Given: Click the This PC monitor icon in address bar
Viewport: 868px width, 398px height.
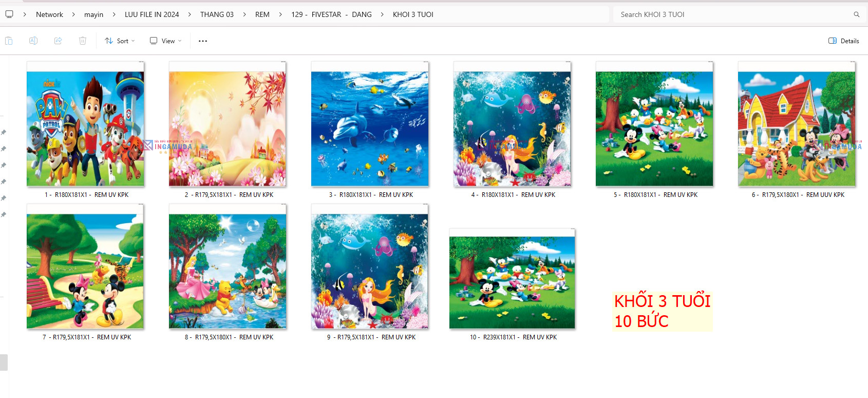Looking at the screenshot, I should 9,14.
